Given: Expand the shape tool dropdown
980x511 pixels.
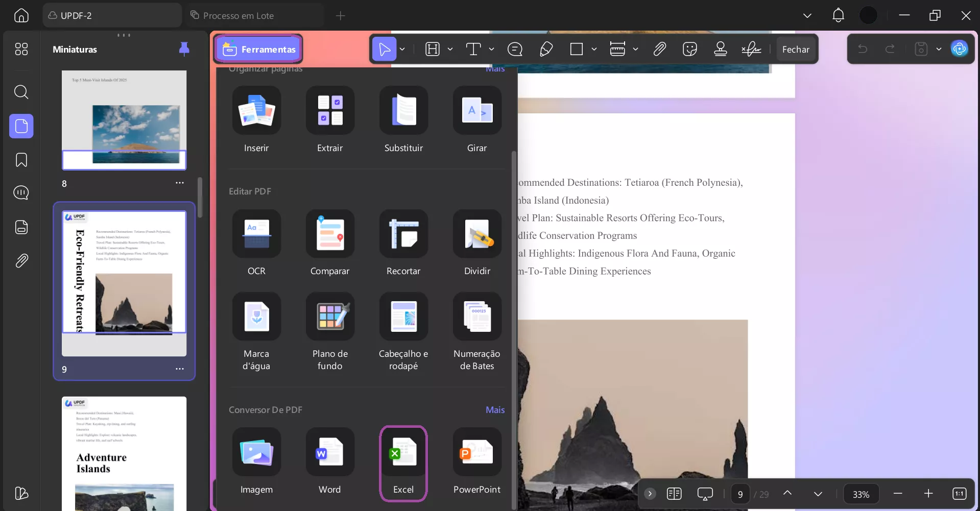Looking at the screenshot, I should click(594, 49).
